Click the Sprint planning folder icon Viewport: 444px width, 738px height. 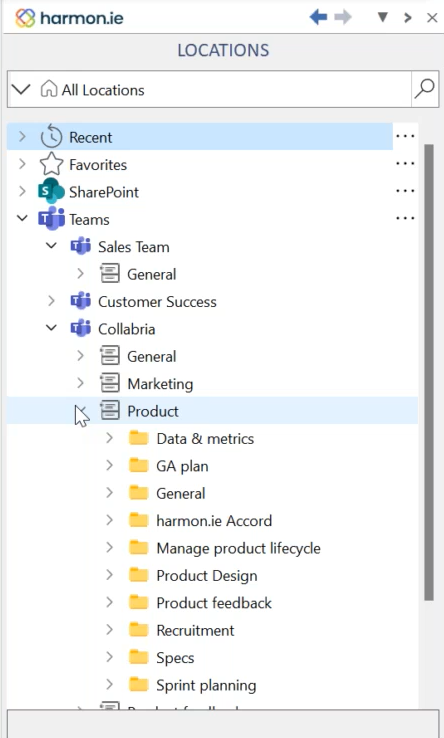click(138, 684)
